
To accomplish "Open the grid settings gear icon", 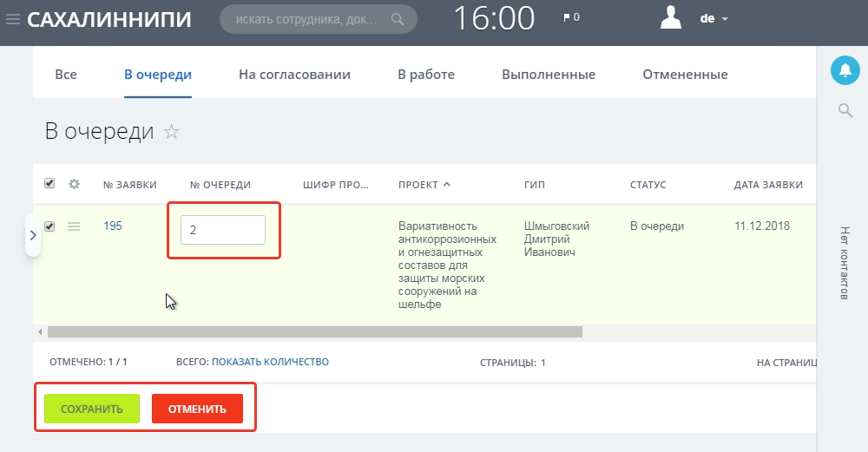I will coord(74,184).
